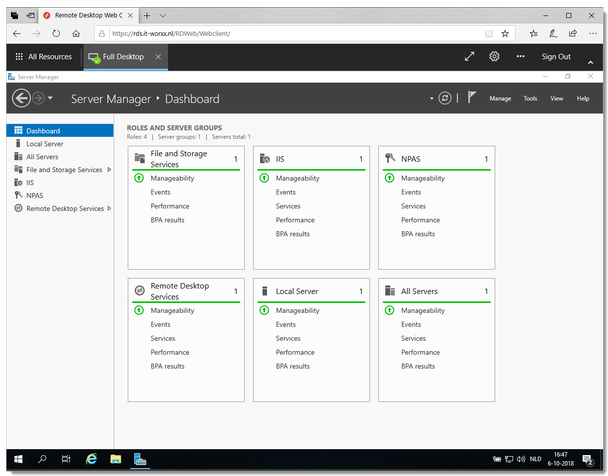The width and height of the screenshot is (608, 476).
Task: Open the Tools menu
Action: pos(530,98)
